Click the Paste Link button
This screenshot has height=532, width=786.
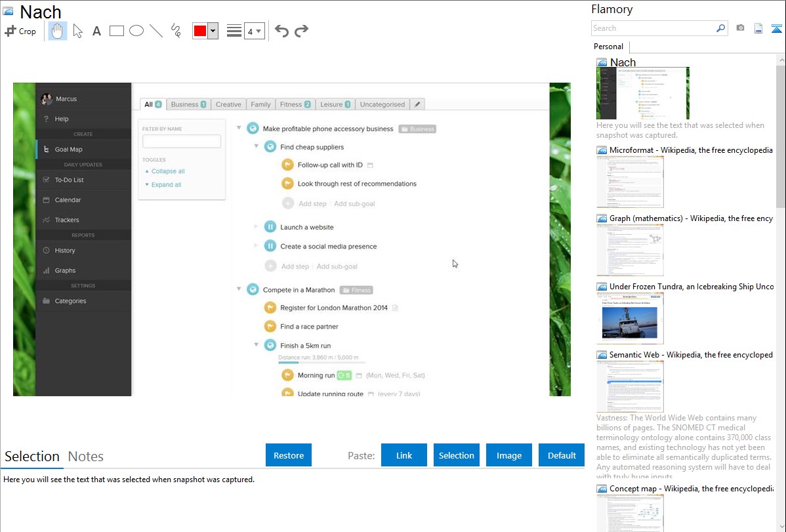(404, 455)
